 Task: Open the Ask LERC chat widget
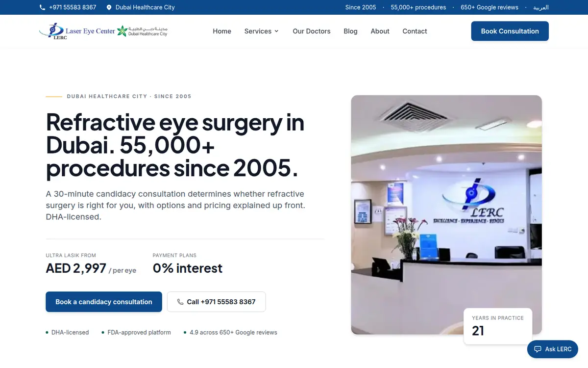553,349
